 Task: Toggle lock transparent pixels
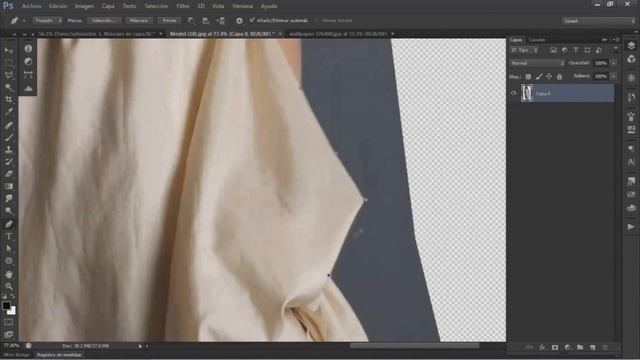point(528,76)
